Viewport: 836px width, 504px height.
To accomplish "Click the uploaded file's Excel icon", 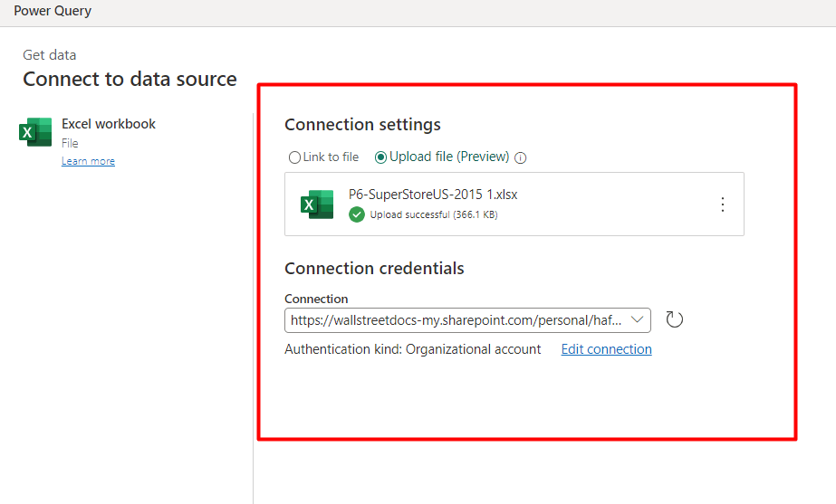I will point(317,204).
